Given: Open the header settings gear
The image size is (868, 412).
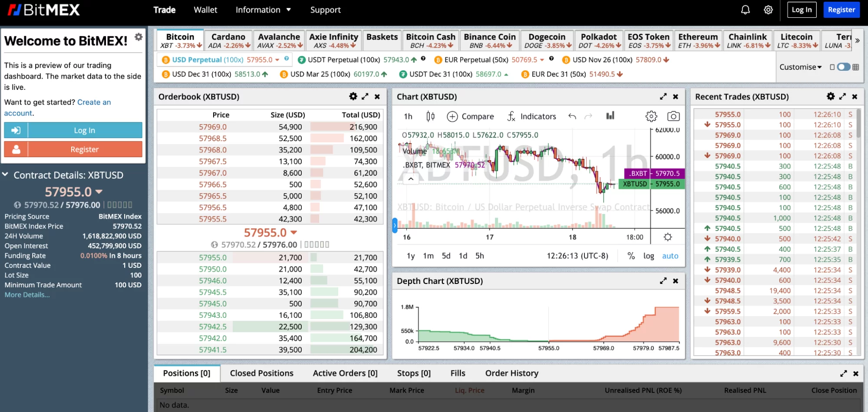Looking at the screenshot, I should (x=768, y=10).
